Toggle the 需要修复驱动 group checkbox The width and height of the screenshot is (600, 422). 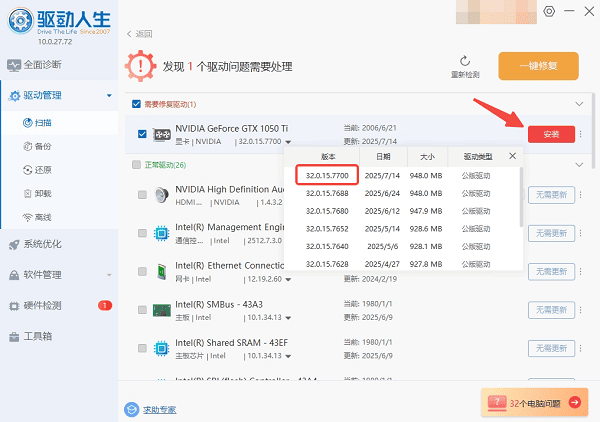tap(137, 104)
